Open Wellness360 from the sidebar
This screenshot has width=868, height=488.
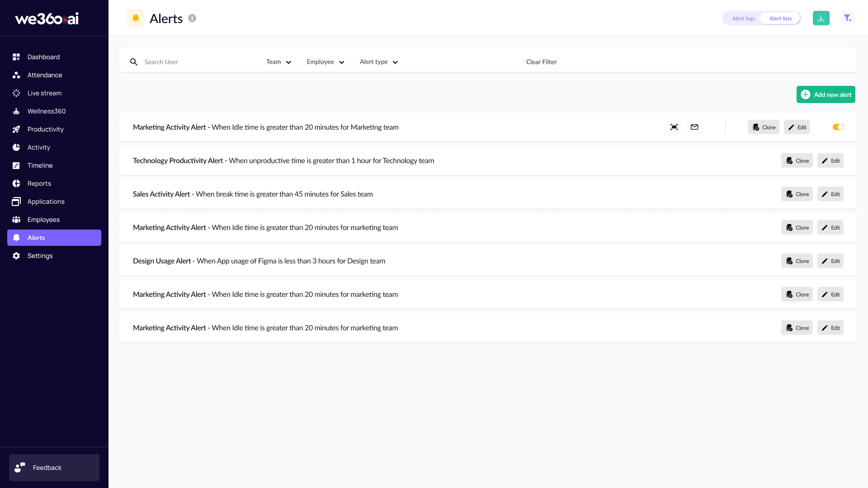(x=46, y=111)
